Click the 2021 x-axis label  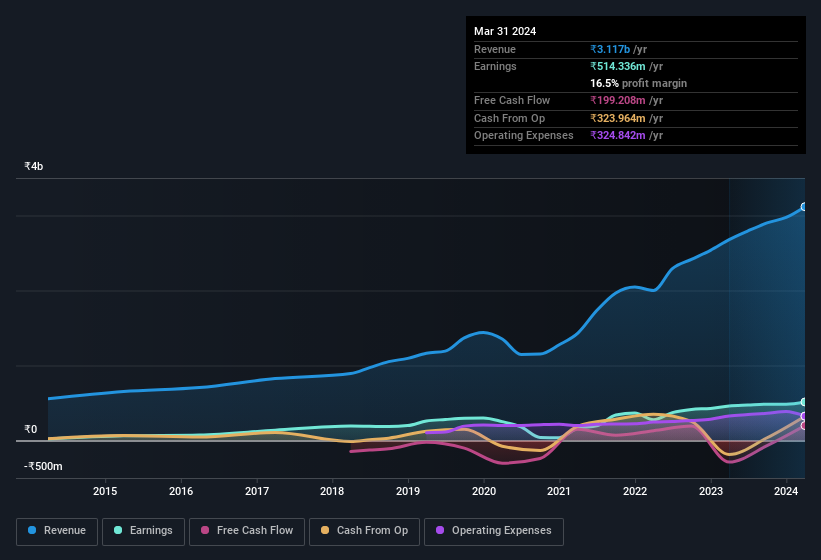559,491
